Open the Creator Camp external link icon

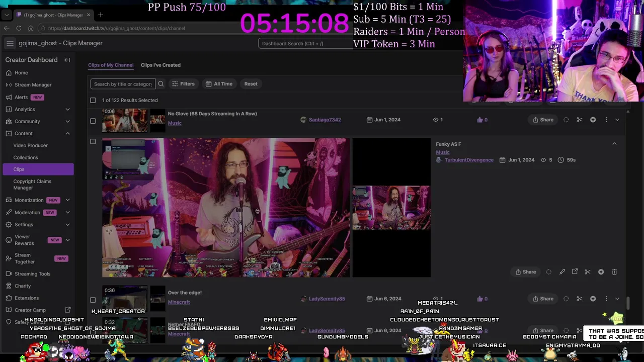click(x=67, y=310)
